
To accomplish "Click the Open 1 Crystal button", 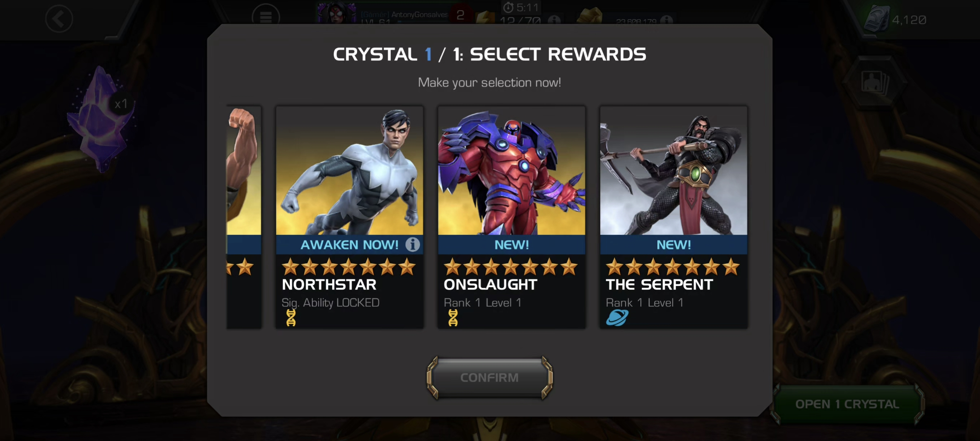I will click(847, 404).
